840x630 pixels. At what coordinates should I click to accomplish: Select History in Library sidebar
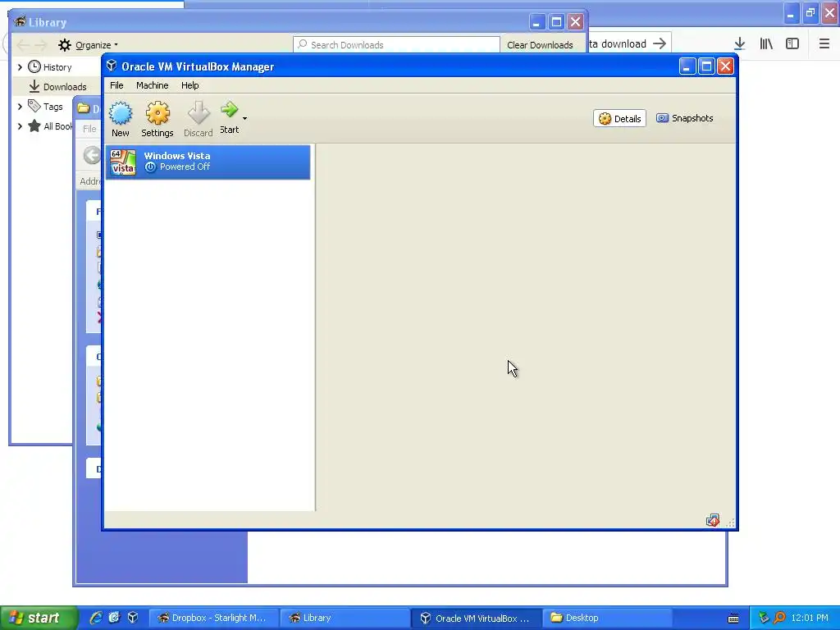pyautogui.click(x=50, y=67)
